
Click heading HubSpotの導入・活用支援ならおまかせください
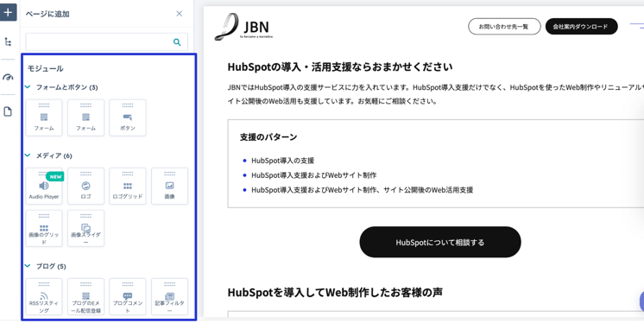[340, 66]
